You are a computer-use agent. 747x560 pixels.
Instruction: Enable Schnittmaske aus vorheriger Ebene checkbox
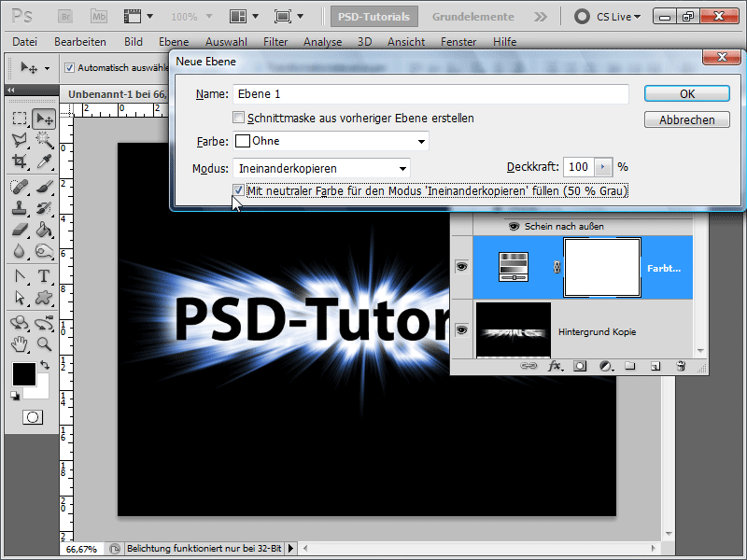(x=238, y=118)
